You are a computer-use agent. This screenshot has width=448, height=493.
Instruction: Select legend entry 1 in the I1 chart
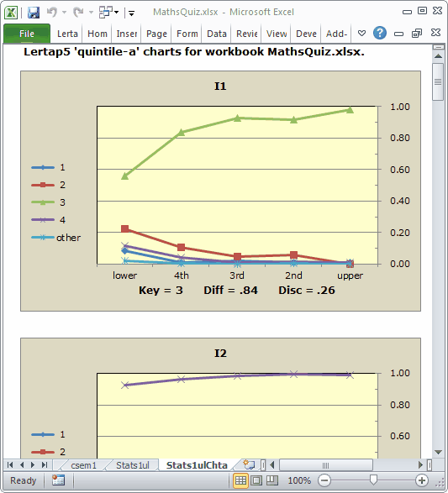click(x=49, y=167)
